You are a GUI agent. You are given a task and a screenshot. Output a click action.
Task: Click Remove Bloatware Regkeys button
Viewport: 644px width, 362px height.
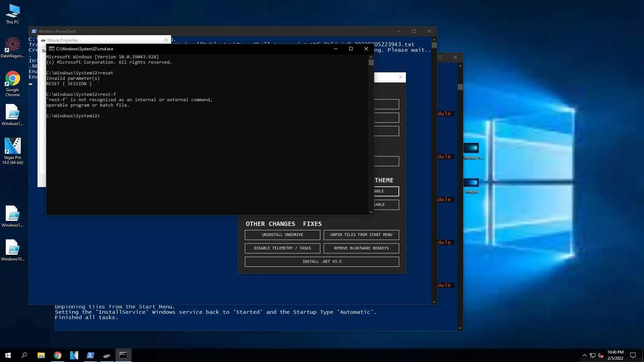361,248
